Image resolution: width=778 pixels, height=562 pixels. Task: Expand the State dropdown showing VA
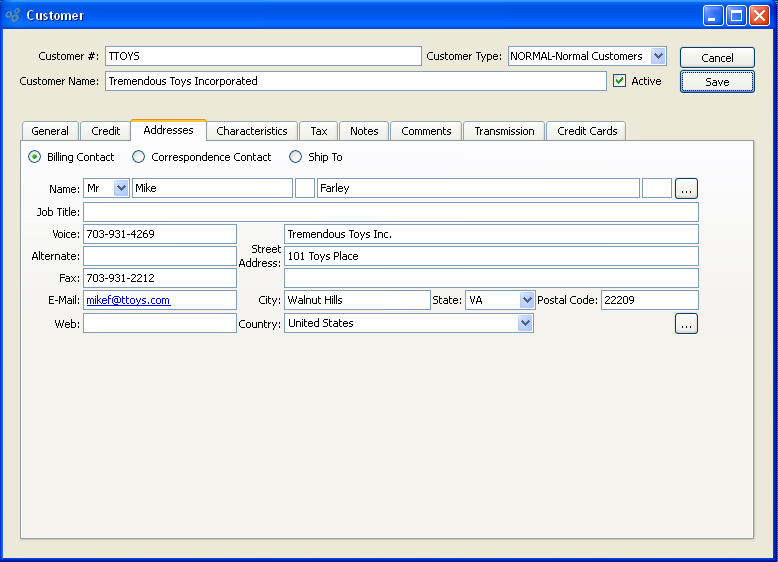tap(526, 300)
